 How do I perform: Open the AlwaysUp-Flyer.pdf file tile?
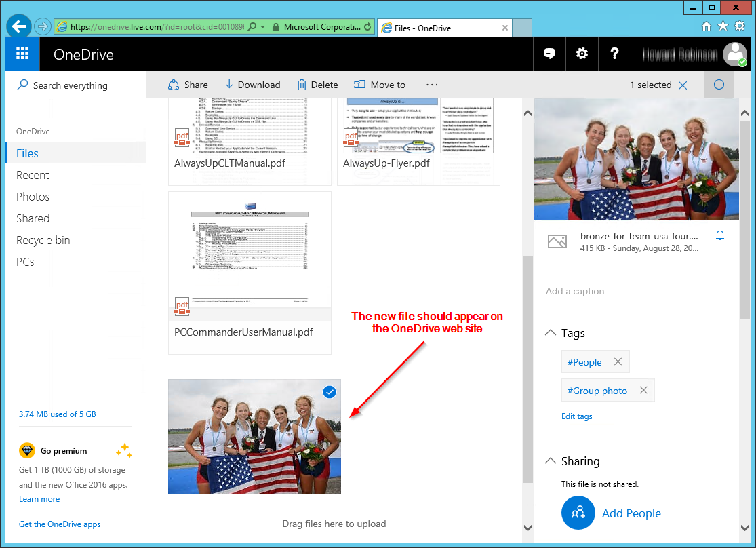click(x=418, y=141)
